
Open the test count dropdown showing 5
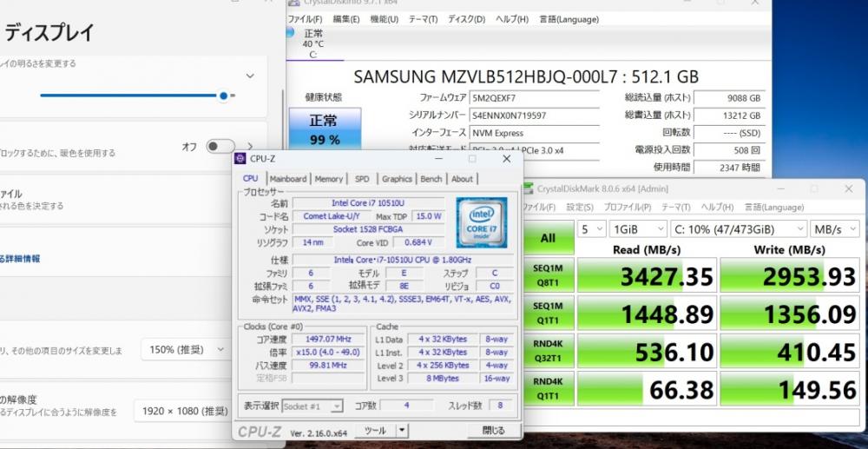592,228
